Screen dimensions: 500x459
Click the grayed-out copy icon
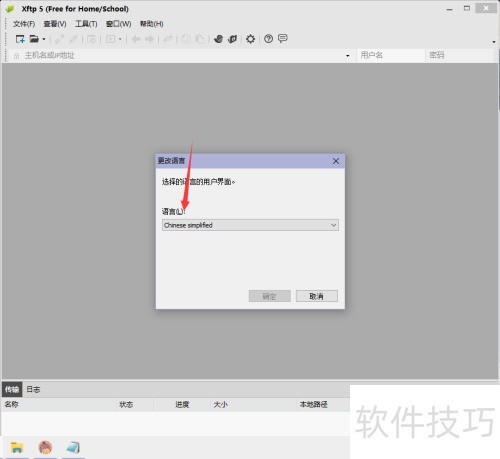(x=186, y=39)
